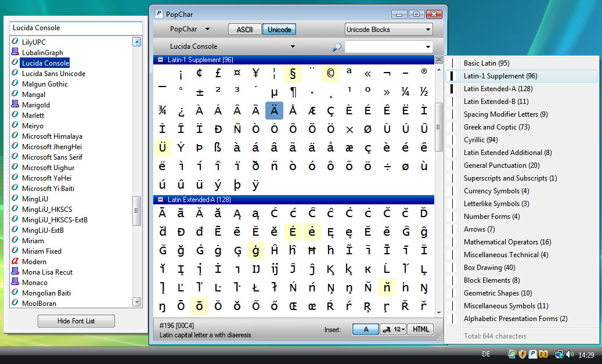Select Mongolian Baiti font
The image size is (602, 364).
(46, 293)
